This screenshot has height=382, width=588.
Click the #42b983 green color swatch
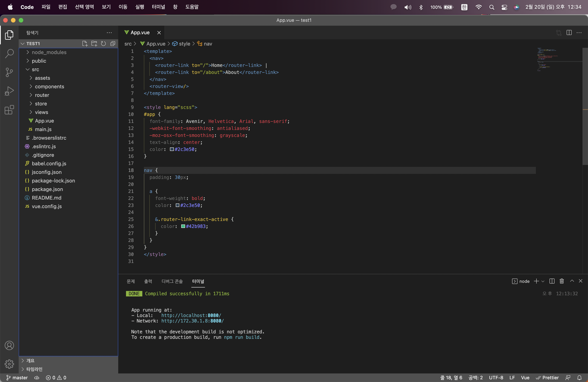(183, 226)
